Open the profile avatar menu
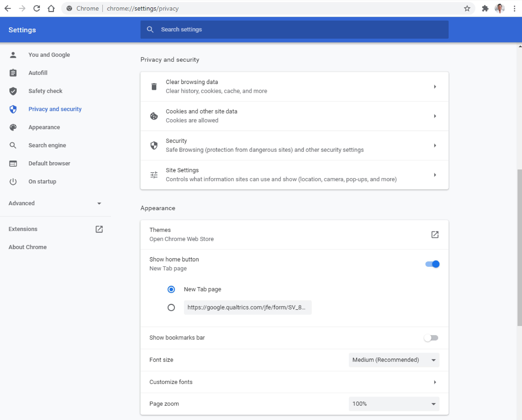 500,9
